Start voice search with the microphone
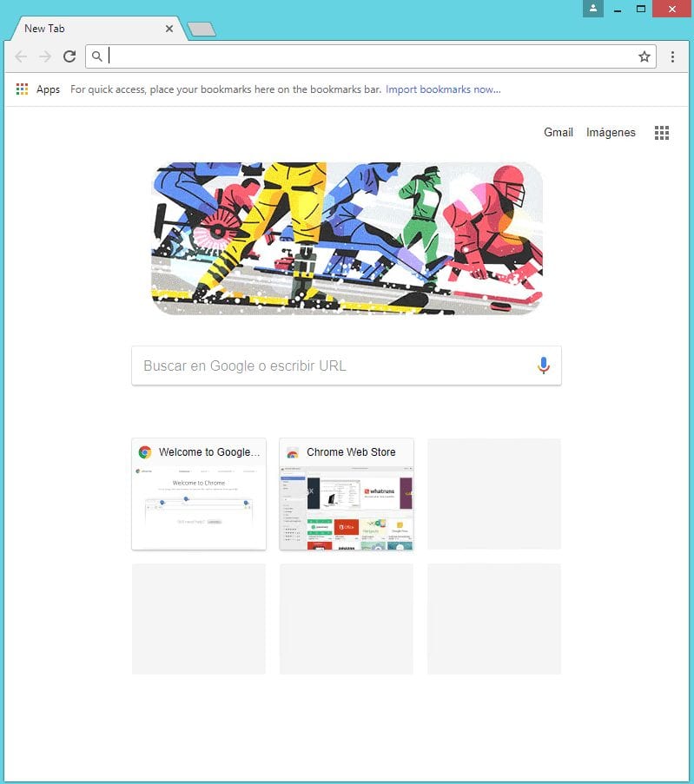 pyautogui.click(x=544, y=366)
